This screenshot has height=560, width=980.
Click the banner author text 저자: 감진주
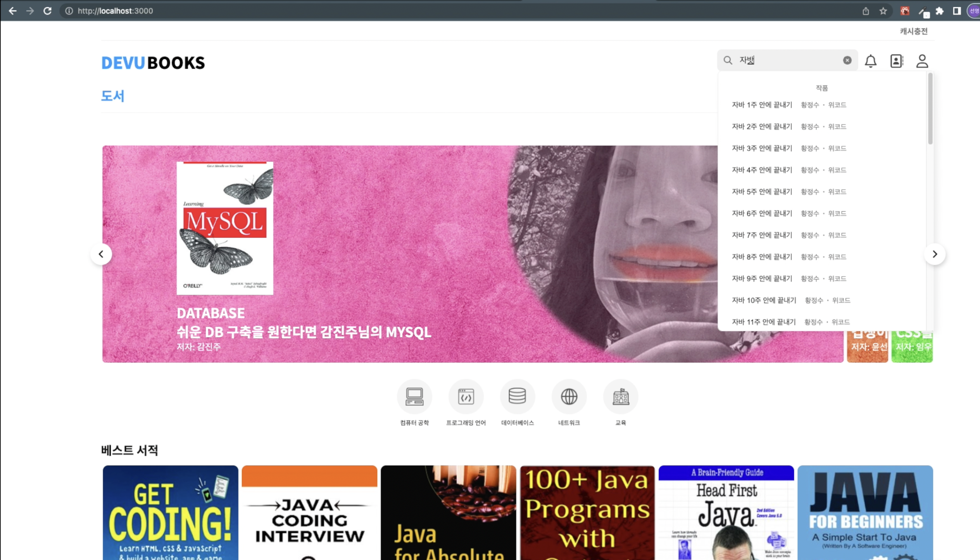[198, 347]
